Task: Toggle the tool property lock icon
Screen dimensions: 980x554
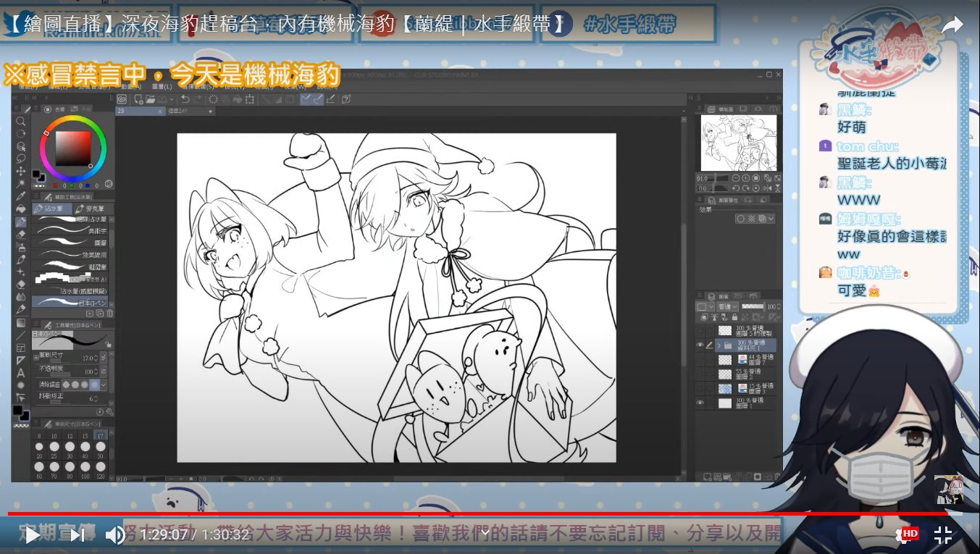Action: [x=109, y=344]
